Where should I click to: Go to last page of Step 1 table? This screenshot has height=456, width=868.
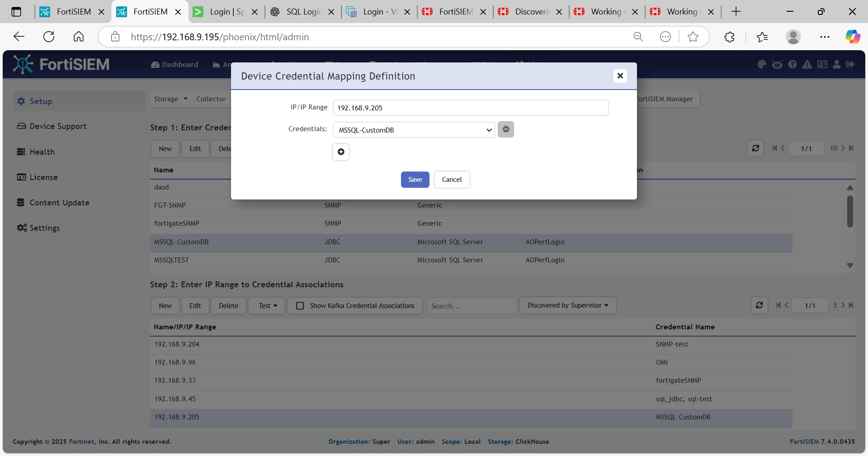(851, 148)
